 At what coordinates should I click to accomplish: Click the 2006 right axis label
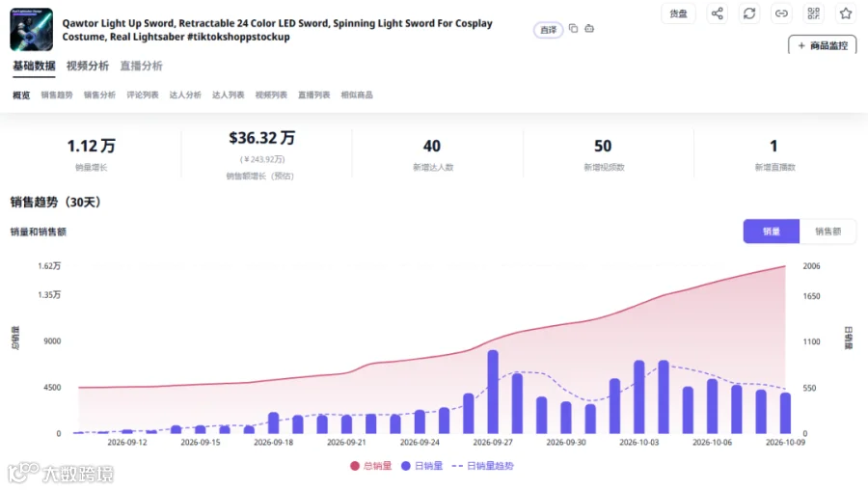tap(811, 266)
